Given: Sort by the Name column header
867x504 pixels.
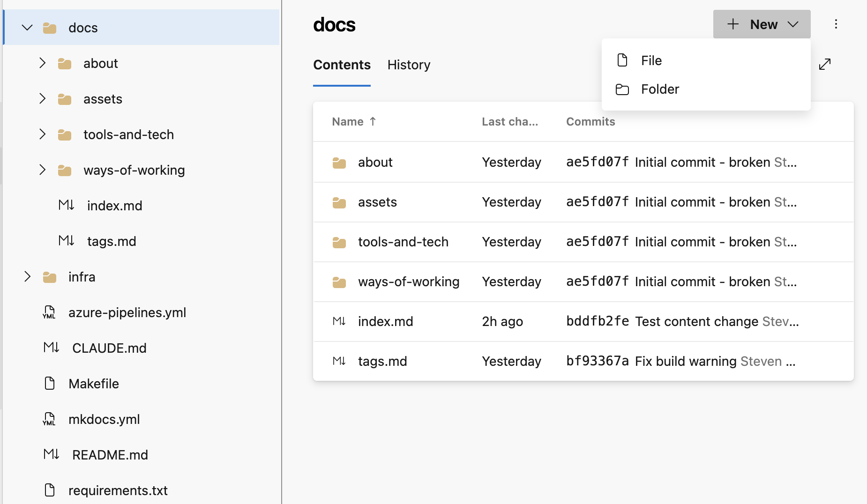Looking at the screenshot, I should [x=348, y=122].
